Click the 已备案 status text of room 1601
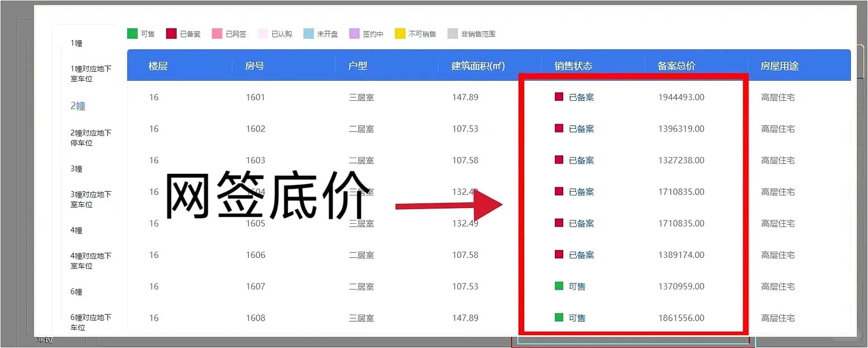 (x=581, y=97)
